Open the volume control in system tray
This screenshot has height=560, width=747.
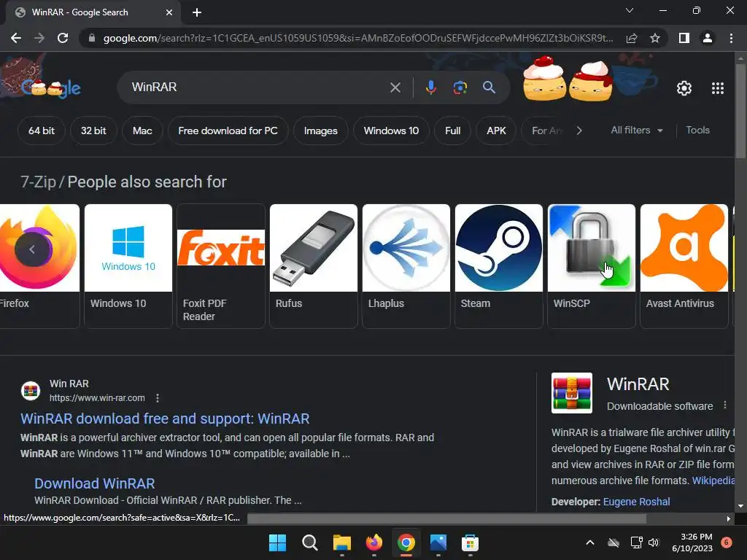pos(653,542)
